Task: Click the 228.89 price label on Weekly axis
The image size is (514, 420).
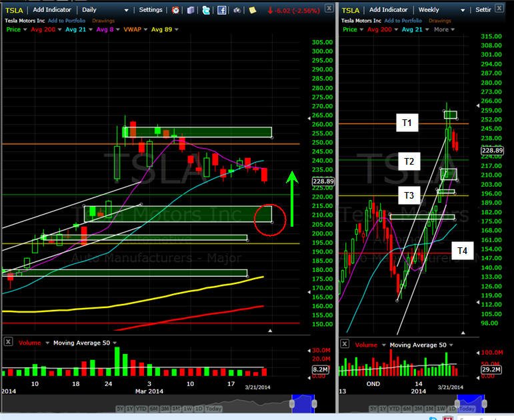Action: (492, 150)
